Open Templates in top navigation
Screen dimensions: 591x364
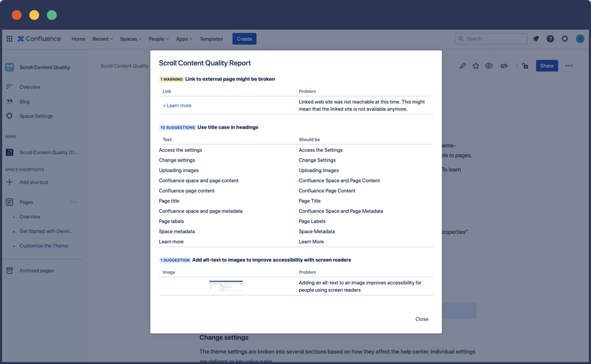click(x=211, y=39)
